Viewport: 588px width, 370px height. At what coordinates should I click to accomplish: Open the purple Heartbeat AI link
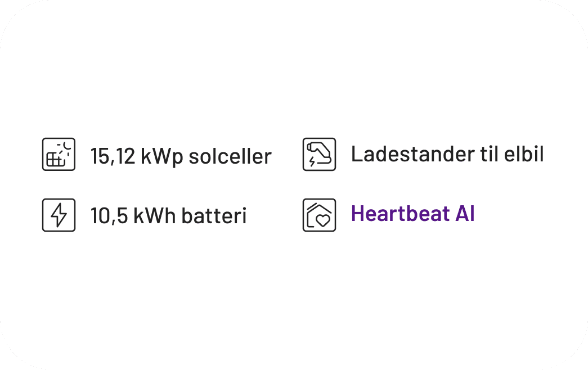[x=412, y=214]
